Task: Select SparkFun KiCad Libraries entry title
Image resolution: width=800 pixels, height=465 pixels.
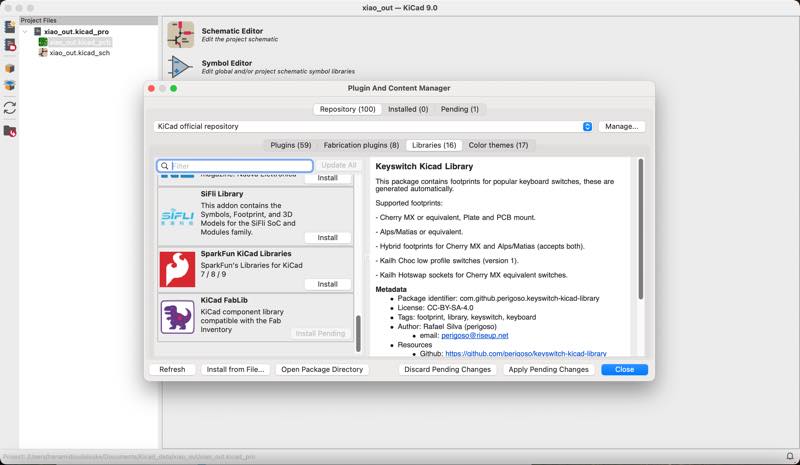Action: (x=246, y=254)
